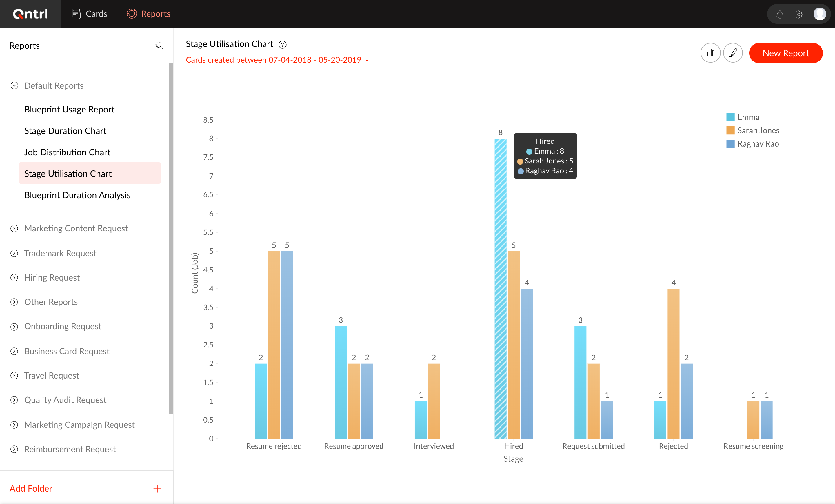The height and width of the screenshot is (504, 835).
Task: Open the Qntrl home logo
Action: (x=30, y=14)
